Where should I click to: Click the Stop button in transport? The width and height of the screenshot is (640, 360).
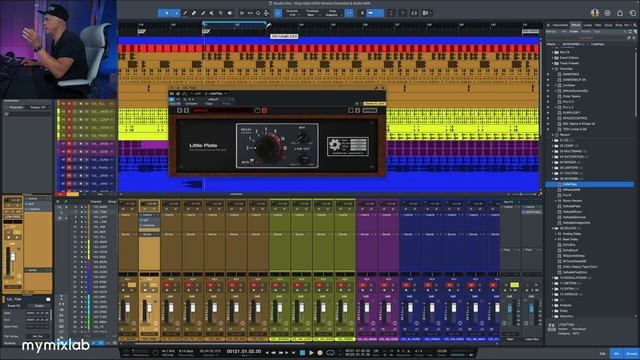coord(302,352)
